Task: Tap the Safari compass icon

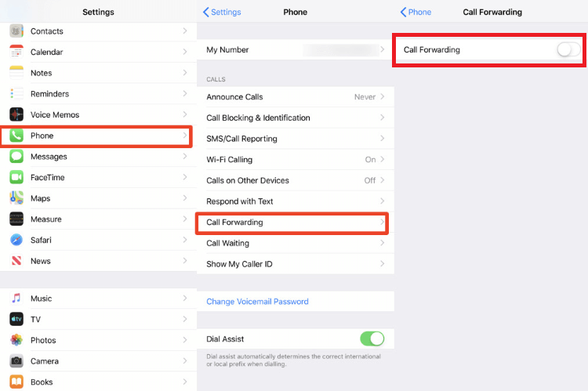Action: (x=16, y=240)
